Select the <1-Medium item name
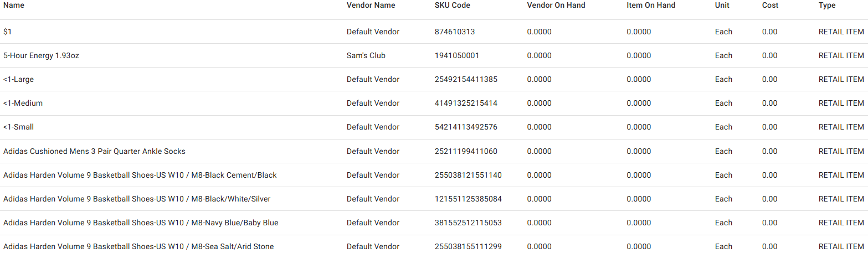 pos(23,104)
